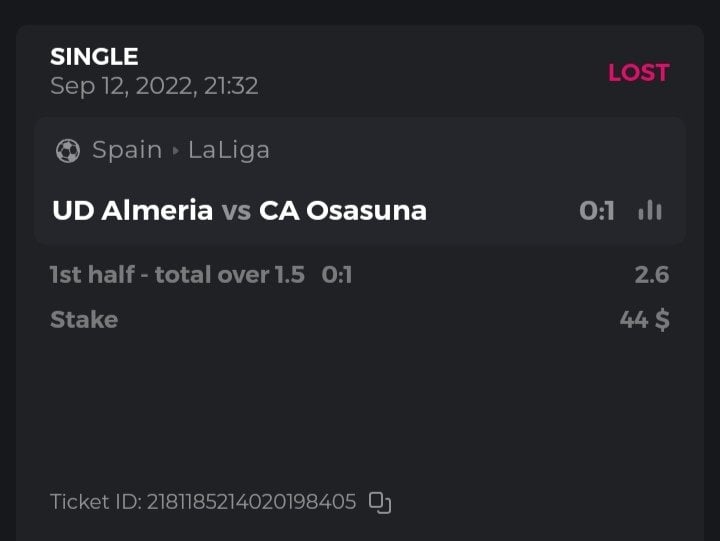720x541 pixels.
Task: Click the SINGLE bet type heading
Action: (94, 57)
